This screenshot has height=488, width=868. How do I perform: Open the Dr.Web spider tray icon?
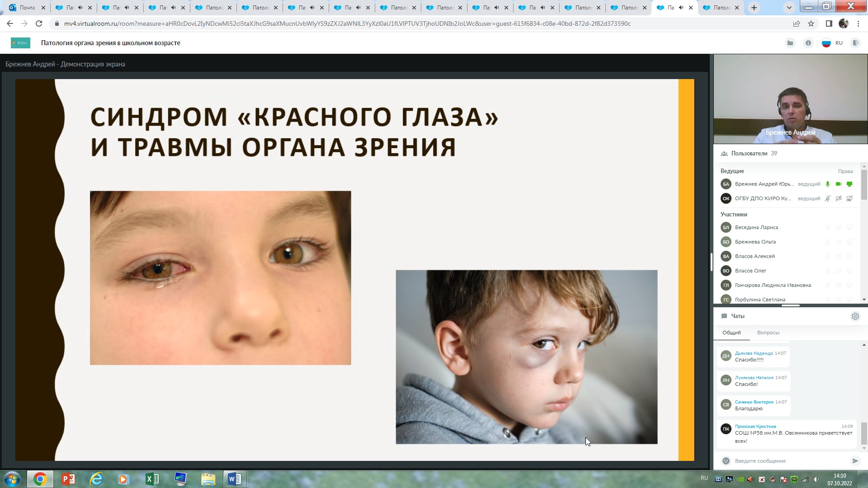coord(794,479)
